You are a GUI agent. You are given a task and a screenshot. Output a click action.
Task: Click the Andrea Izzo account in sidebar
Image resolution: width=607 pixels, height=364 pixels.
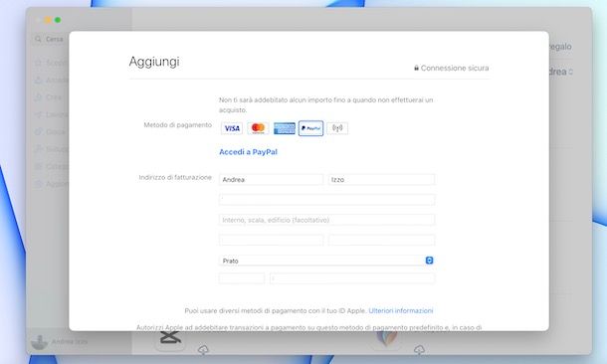(60, 342)
